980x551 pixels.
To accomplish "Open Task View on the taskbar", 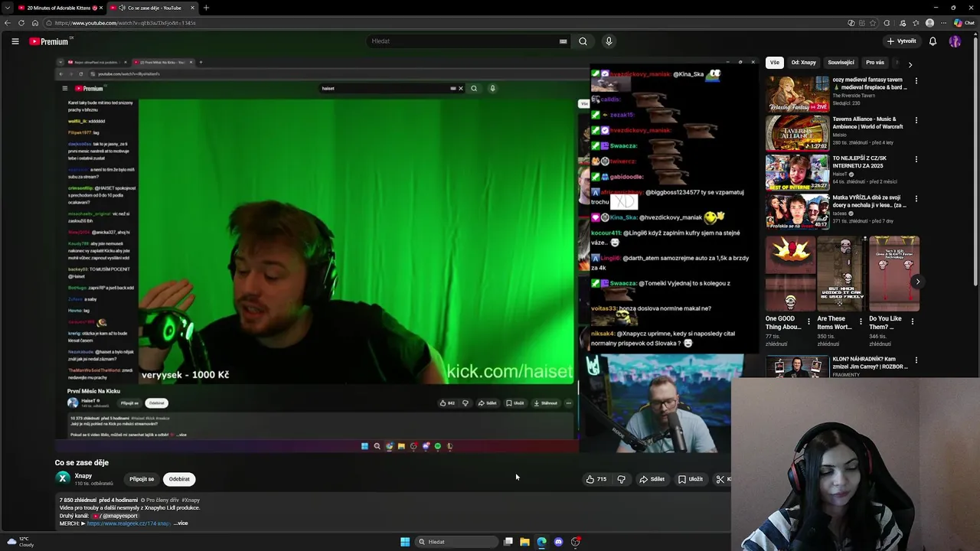I will pos(508,542).
